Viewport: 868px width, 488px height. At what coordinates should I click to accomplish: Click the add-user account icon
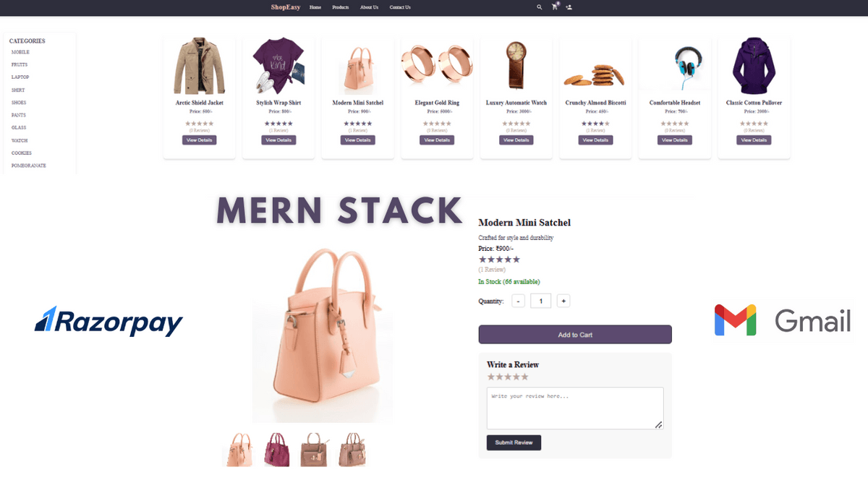569,7
